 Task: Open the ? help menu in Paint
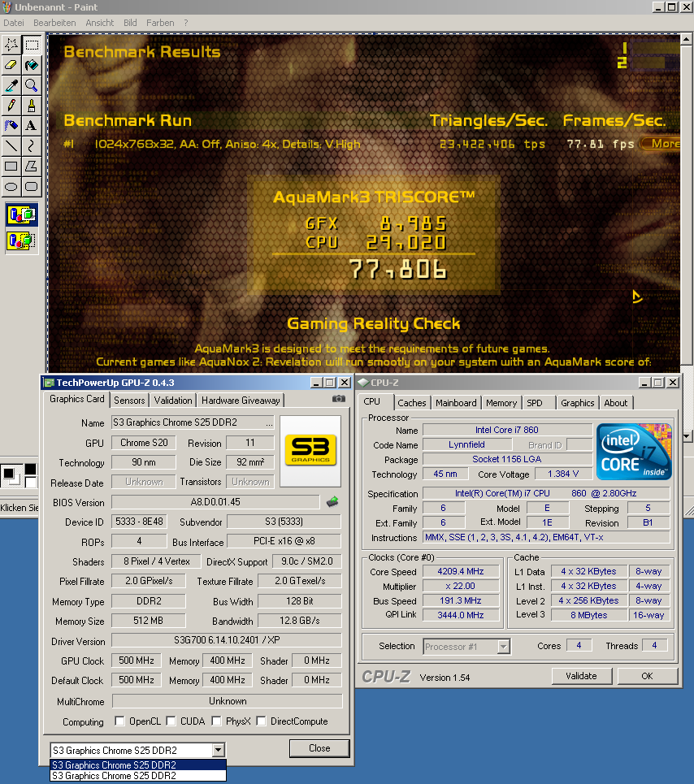[x=186, y=23]
